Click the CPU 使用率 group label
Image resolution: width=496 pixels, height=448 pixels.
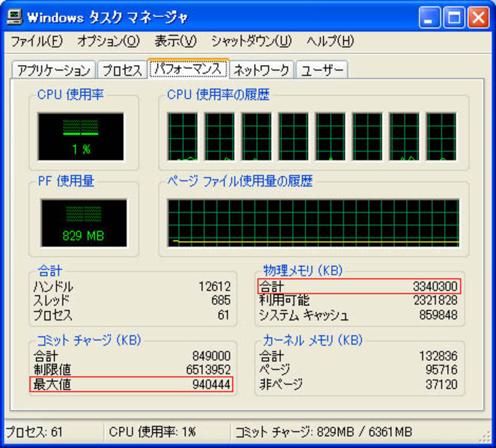pyautogui.click(x=70, y=94)
